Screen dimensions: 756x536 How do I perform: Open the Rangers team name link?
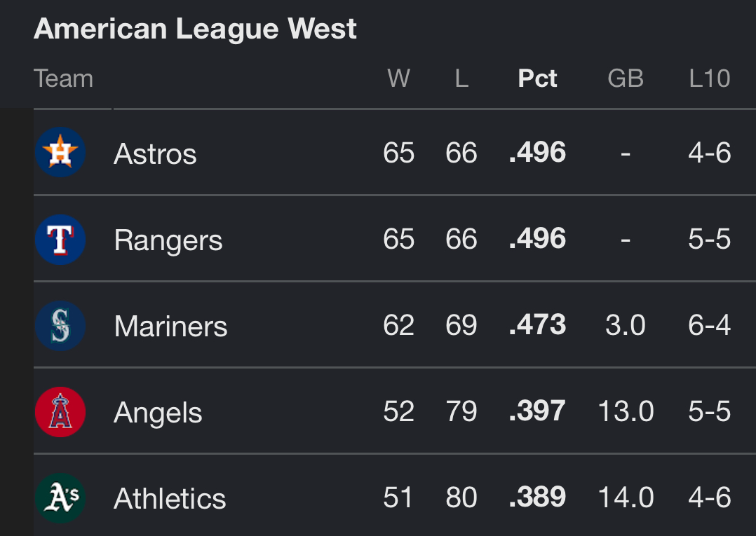coord(168,240)
